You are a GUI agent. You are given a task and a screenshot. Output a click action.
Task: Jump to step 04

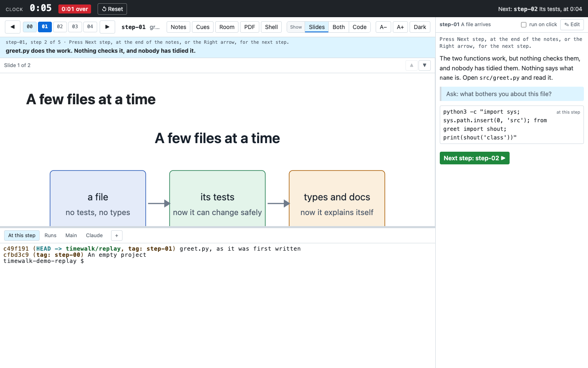pos(90,27)
